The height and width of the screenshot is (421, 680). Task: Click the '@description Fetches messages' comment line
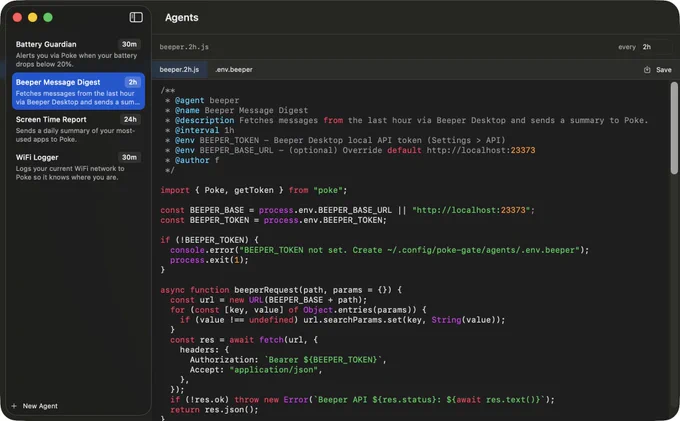click(406, 120)
